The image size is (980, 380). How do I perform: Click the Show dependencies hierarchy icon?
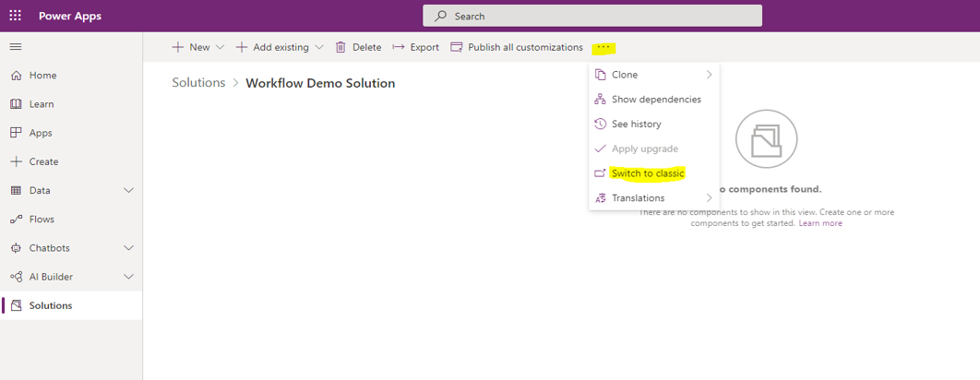600,99
